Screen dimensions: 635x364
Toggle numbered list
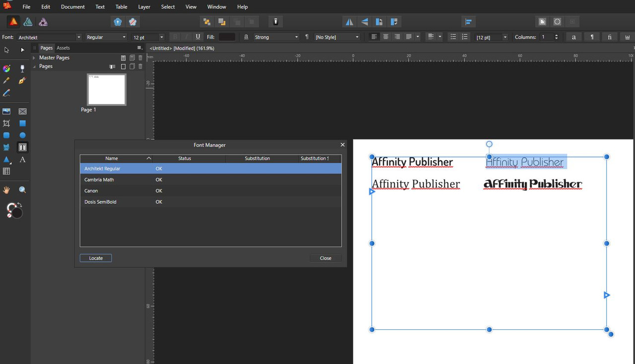point(464,37)
